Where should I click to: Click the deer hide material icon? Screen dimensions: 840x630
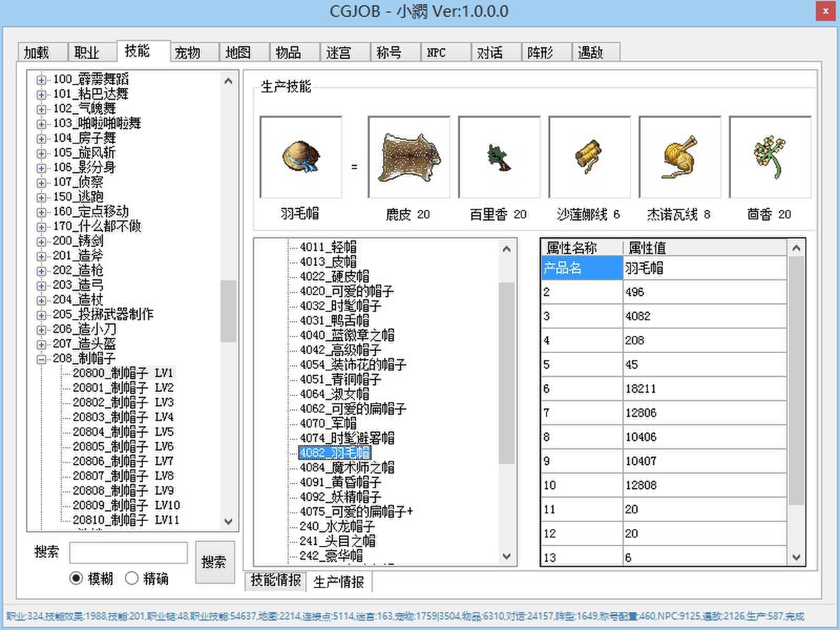[x=408, y=157]
